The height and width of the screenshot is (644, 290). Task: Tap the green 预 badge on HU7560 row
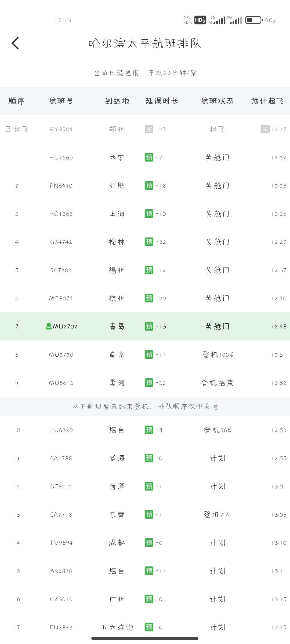[x=149, y=157]
